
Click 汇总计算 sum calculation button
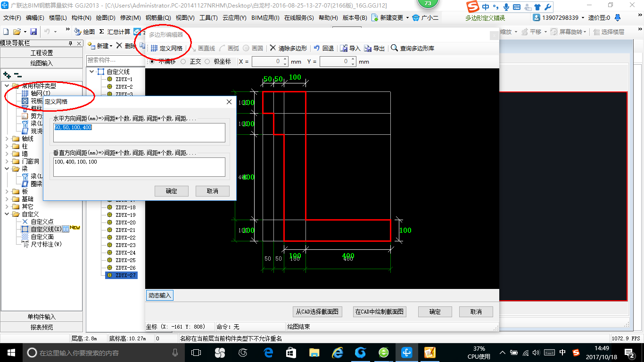(115, 32)
